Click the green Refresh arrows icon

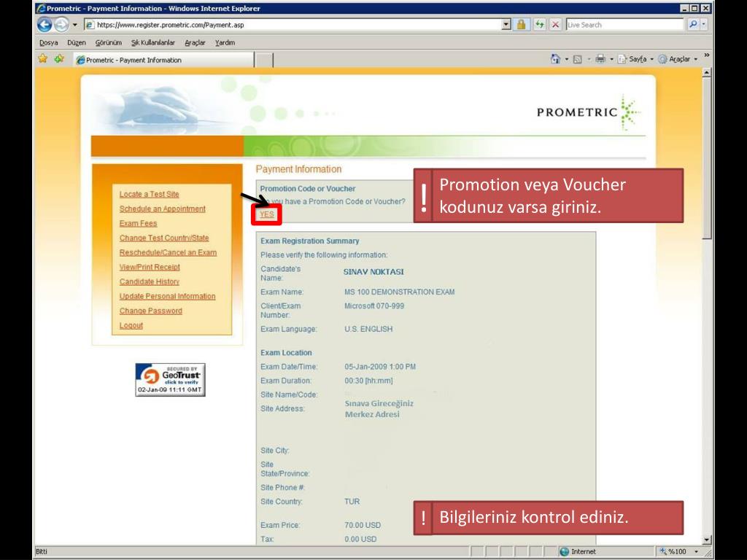539,24
